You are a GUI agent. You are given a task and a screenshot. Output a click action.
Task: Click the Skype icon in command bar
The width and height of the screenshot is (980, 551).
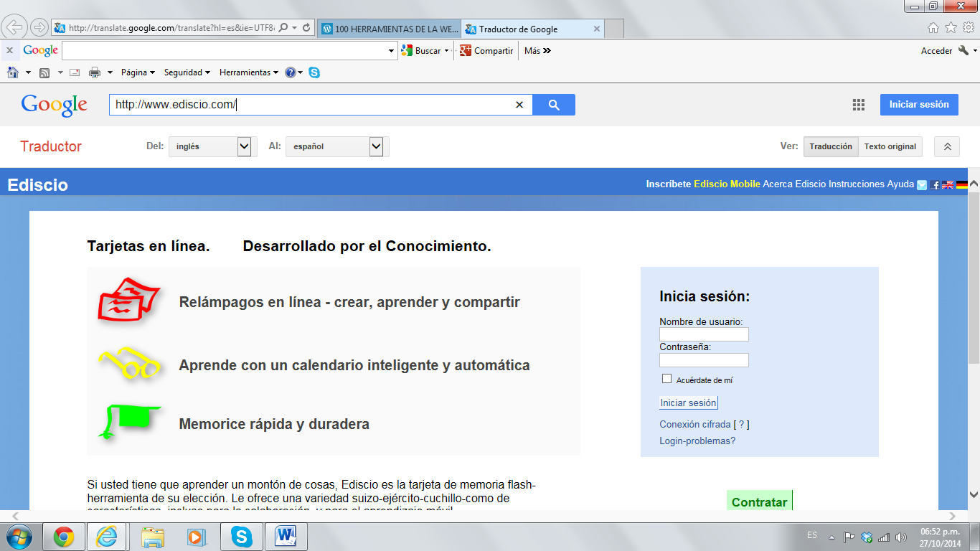tap(314, 72)
